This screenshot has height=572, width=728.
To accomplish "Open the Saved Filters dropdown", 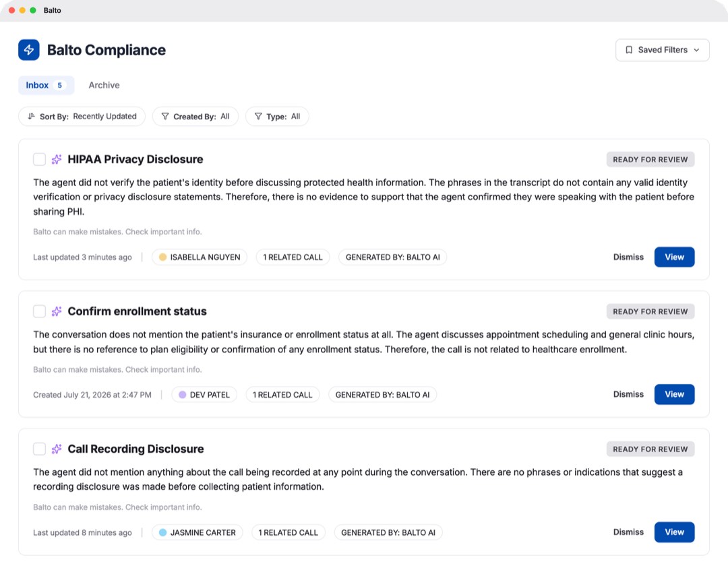I will click(662, 50).
